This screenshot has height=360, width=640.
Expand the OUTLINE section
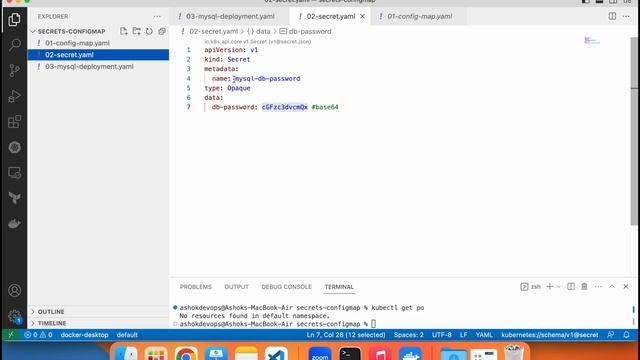(x=51, y=311)
